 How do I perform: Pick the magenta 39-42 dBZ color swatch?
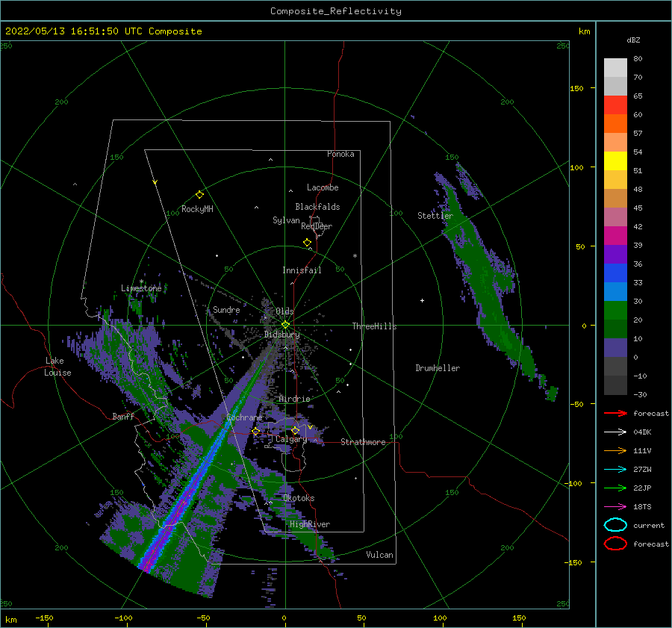pyautogui.click(x=615, y=236)
